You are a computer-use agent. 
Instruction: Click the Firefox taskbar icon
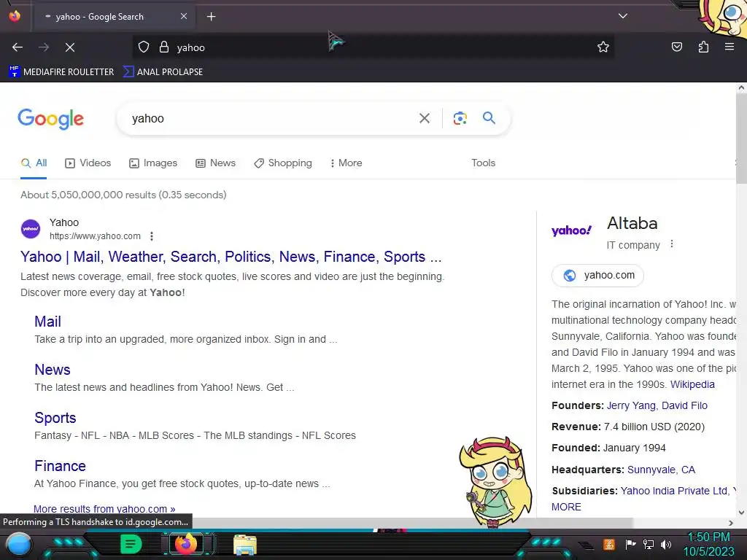tap(186, 544)
